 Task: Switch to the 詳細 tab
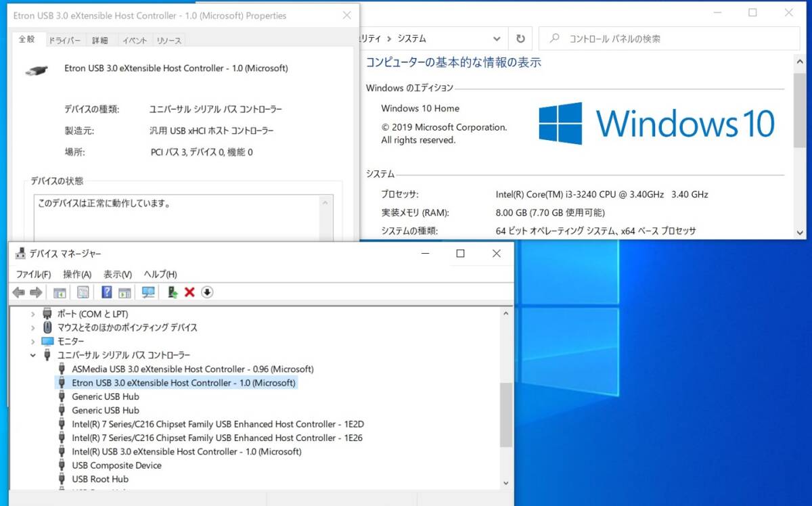point(100,41)
